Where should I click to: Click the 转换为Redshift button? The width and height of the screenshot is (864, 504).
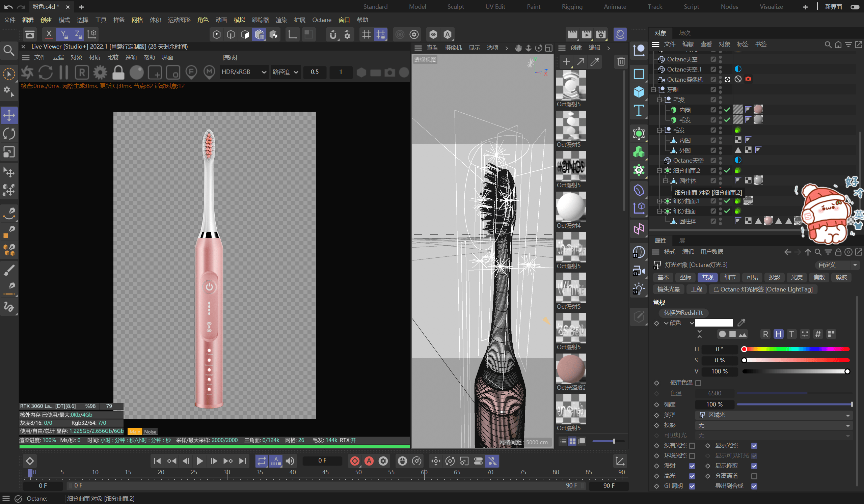coord(683,312)
